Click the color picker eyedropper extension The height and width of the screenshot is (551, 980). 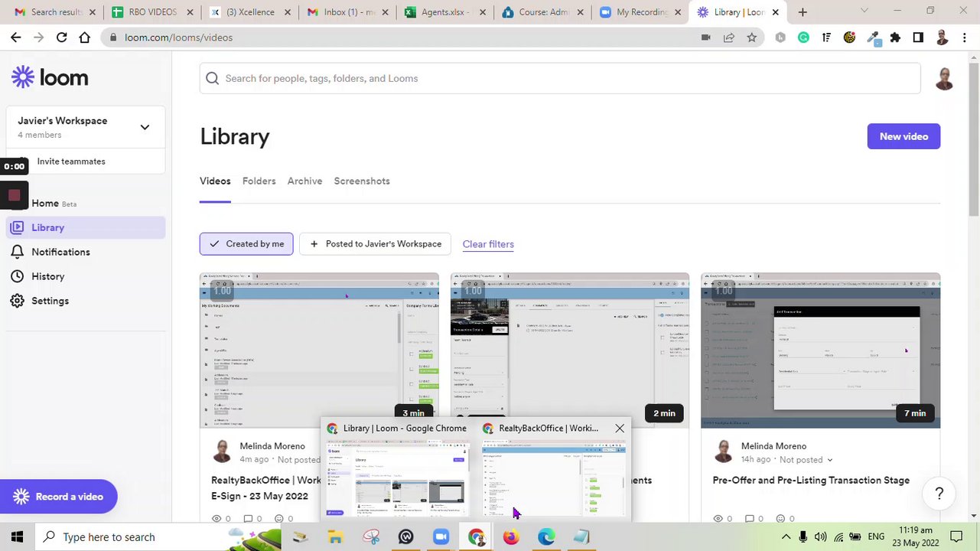point(873,37)
